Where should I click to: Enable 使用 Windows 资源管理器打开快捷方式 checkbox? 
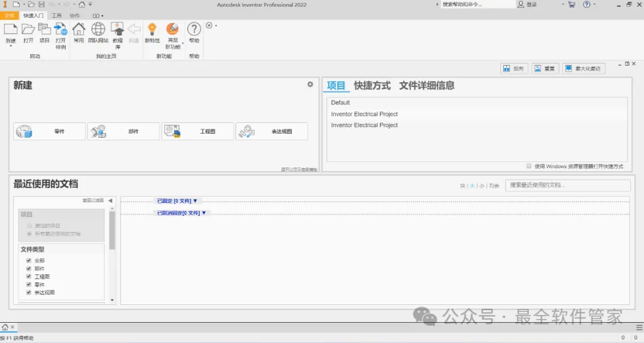[x=529, y=166]
